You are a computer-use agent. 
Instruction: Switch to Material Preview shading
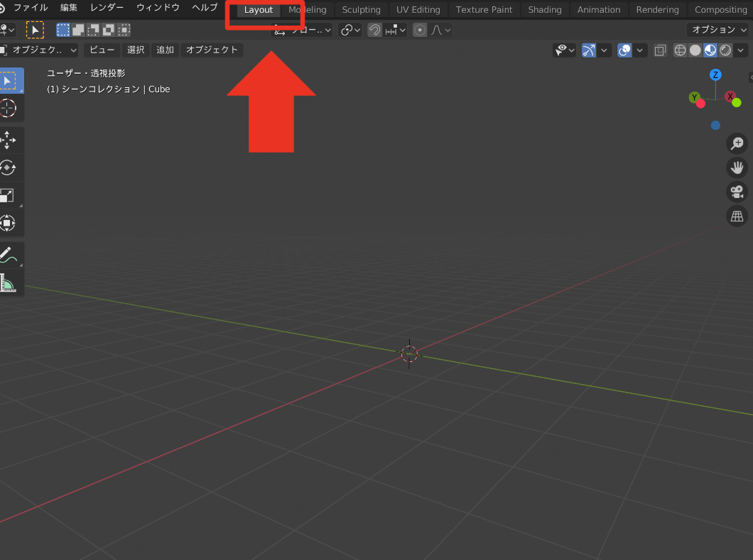coord(710,50)
